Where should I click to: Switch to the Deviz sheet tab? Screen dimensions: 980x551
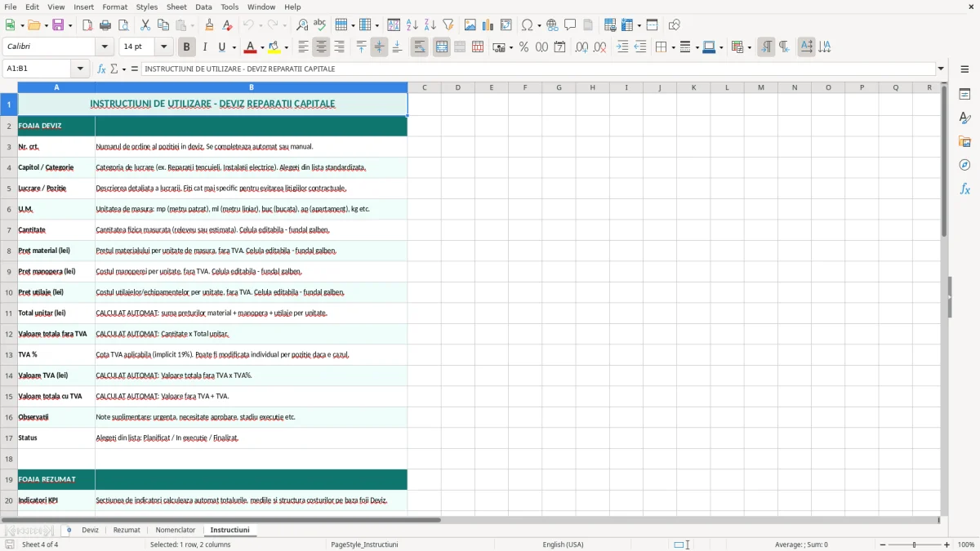click(90, 530)
